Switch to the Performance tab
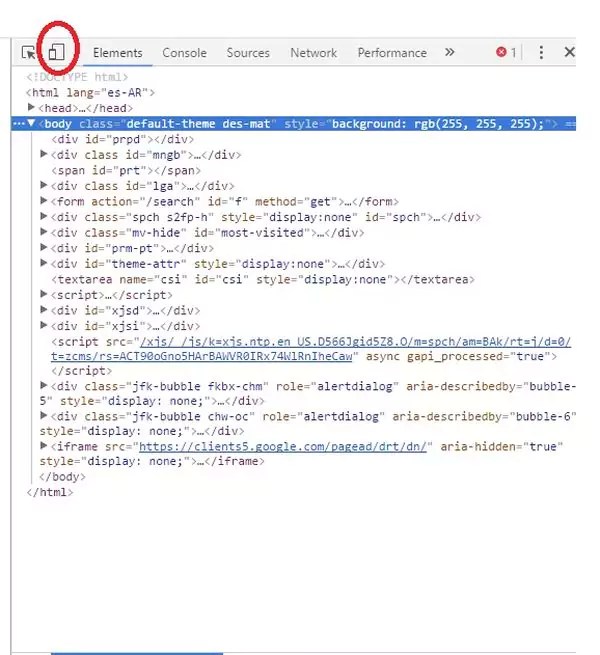 pyautogui.click(x=392, y=53)
